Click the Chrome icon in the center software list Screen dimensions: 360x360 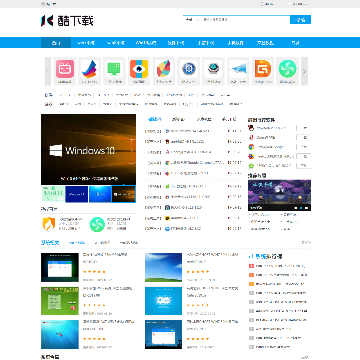pos(168,163)
